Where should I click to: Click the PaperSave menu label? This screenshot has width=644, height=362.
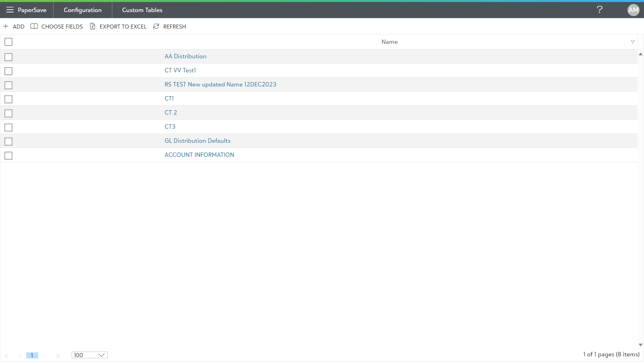click(x=32, y=10)
